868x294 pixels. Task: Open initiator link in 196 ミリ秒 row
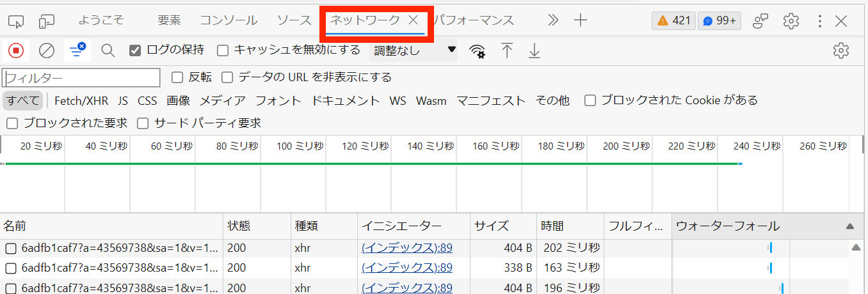[x=407, y=287]
